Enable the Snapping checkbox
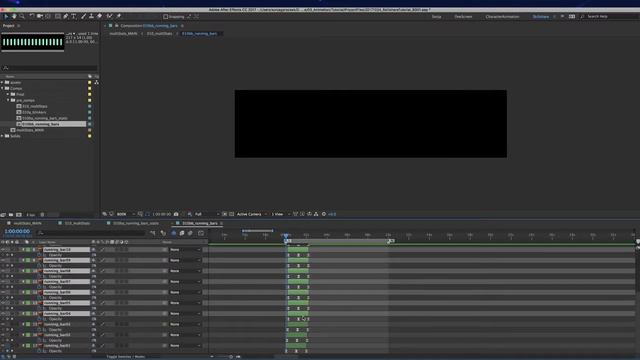Viewport: 640px width, 360px height. click(165, 17)
